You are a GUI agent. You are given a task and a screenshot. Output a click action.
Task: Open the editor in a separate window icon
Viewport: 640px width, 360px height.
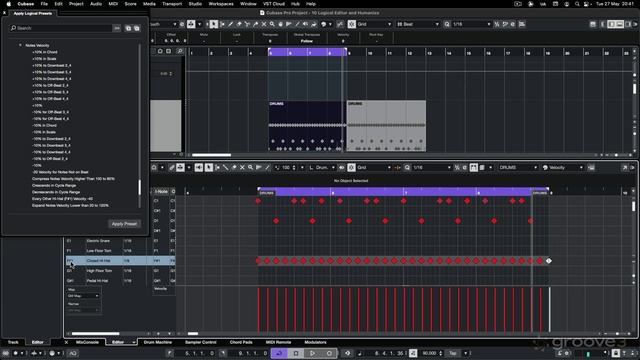pyautogui.click(x=625, y=167)
